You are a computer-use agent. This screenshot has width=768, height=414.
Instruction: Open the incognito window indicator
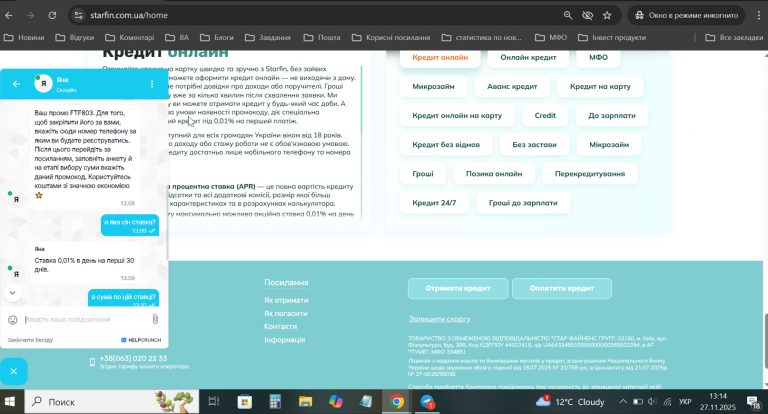[x=686, y=15]
